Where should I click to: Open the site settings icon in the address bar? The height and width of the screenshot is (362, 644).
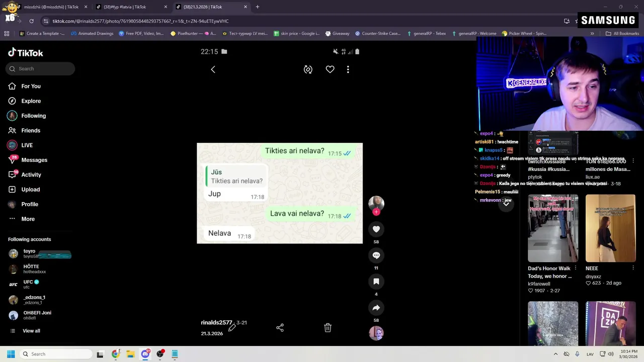click(x=46, y=21)
